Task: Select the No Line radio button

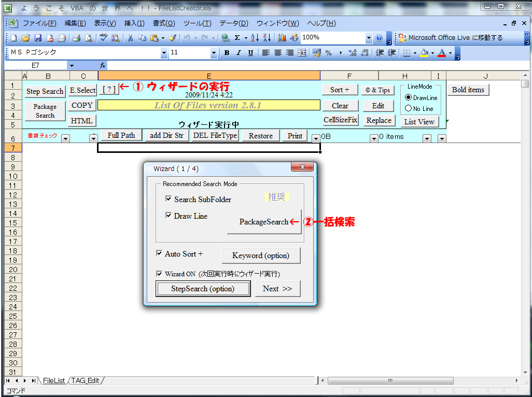Action: coord(409,108)
